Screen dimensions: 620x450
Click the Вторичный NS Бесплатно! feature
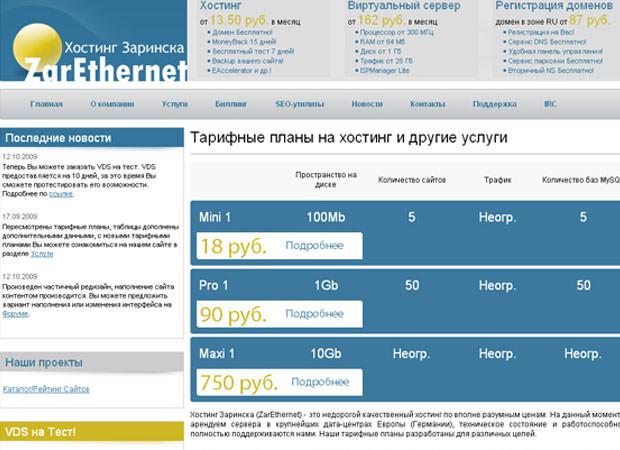coord(550,70)
